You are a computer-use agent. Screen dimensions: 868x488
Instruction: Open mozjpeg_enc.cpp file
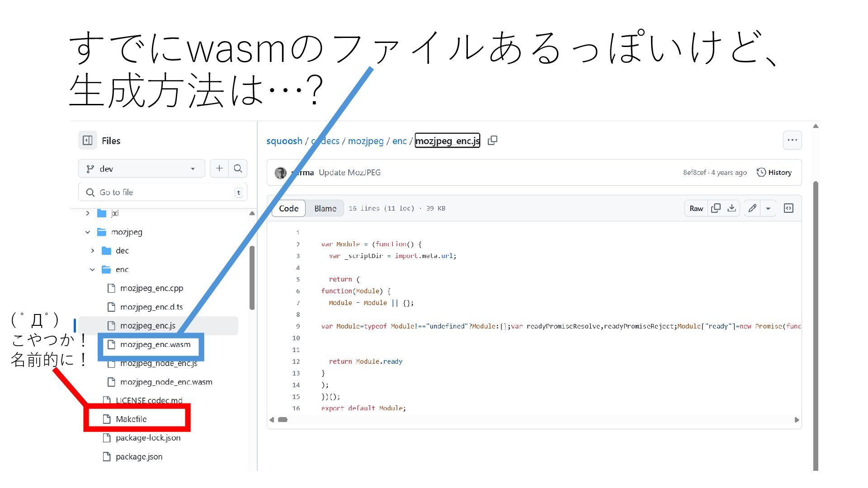(x=151, y=288)
